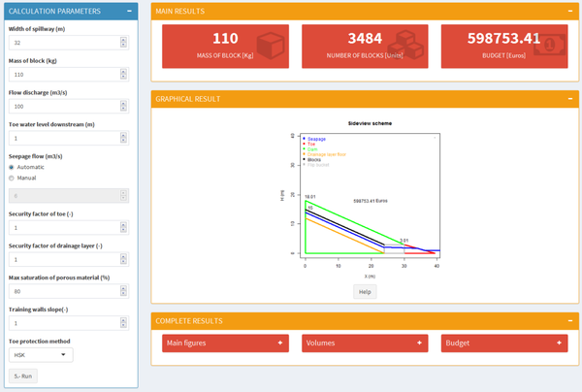Select Automatic seepage flow option
The height and width of the screenshot is (392, 582).
pyautogui.click(x=12, y=167)
